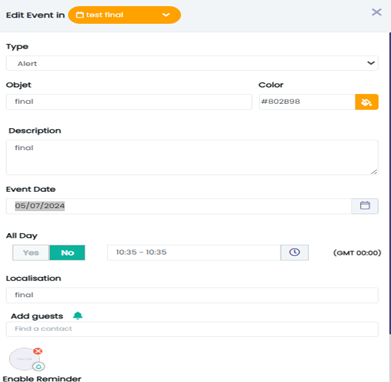Open the Type dropdown showing Alert
Image resolution: width=391 pixels, height=382 pixels.
(x=192, y=63)
